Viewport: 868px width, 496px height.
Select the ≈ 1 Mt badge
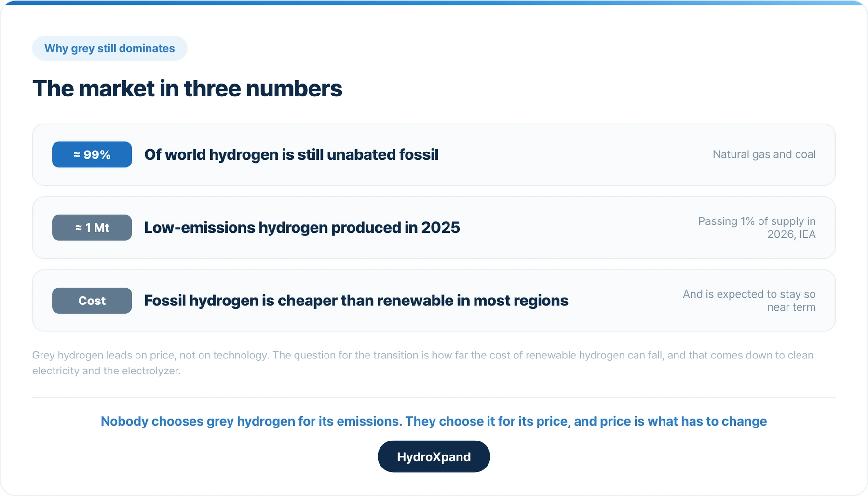point(92,227)
